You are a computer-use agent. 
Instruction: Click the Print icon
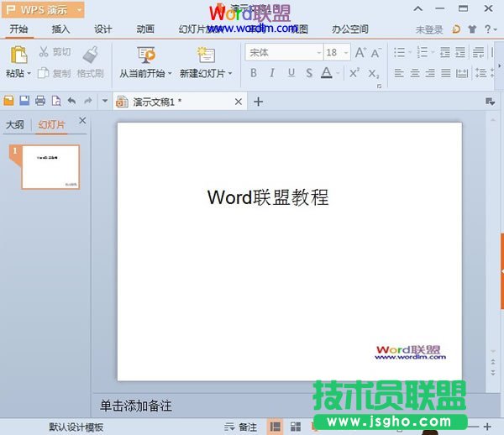(40, 101)
